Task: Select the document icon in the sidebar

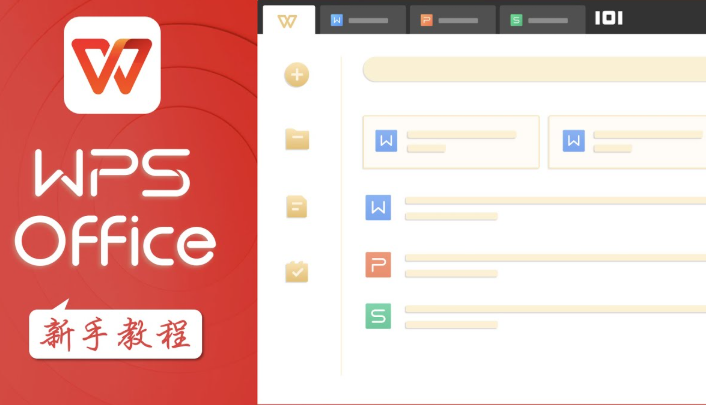Action: pos(297,207)
